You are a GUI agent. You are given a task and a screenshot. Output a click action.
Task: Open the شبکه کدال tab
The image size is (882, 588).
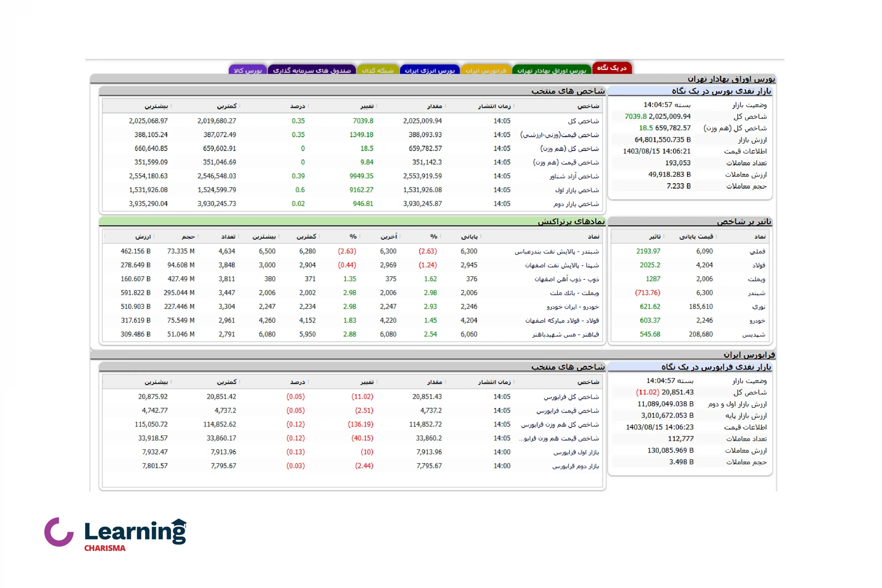(378, 70)
